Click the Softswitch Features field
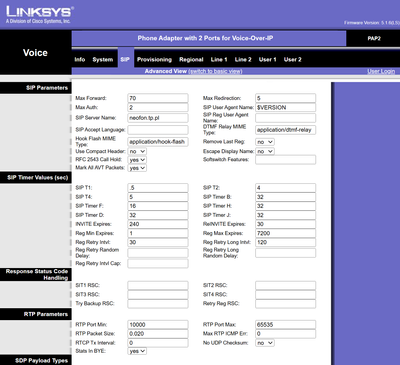The height and width of the screenshot is (365, 400). [286, 160]
